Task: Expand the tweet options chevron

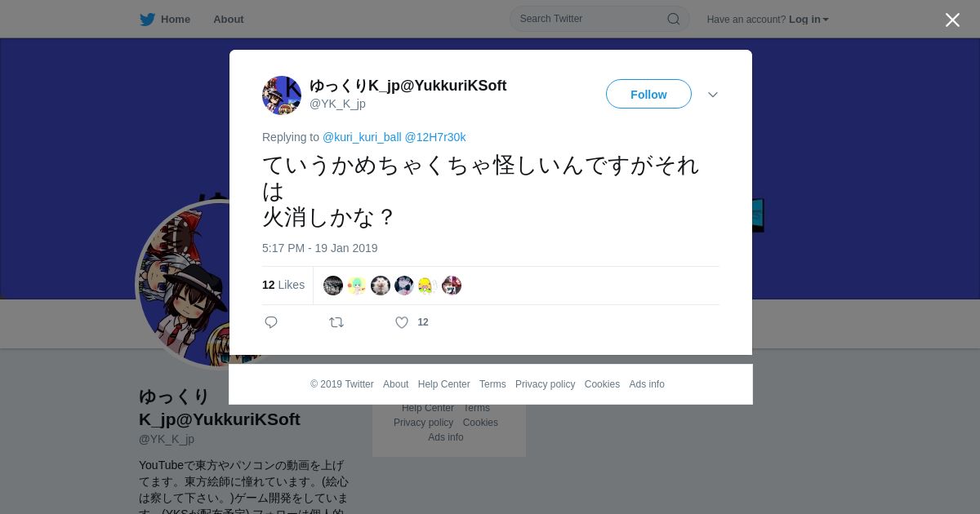Action: (713, 95)
